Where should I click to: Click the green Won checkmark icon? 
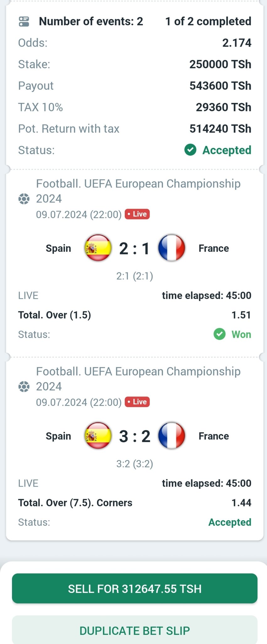coord(220,334)
